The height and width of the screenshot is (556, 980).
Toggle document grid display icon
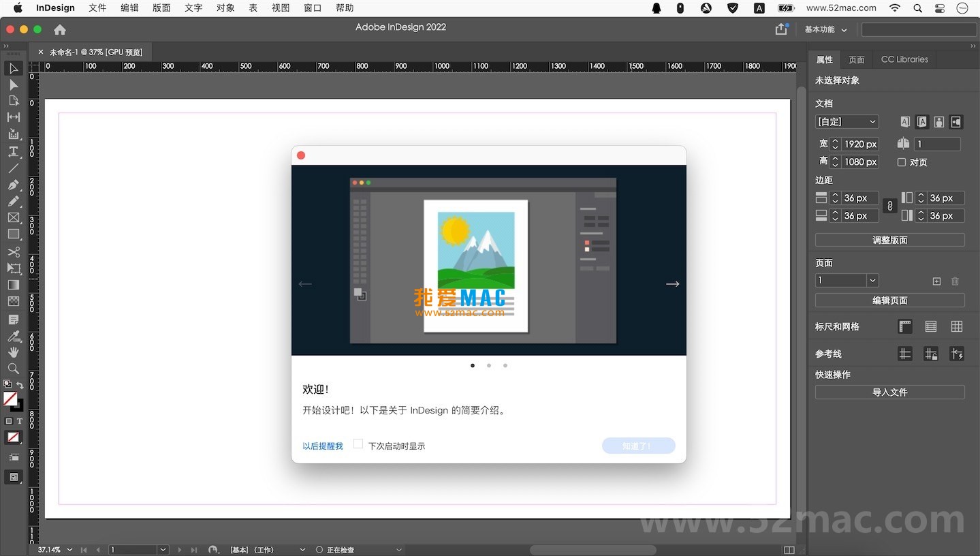pos(957,326)
